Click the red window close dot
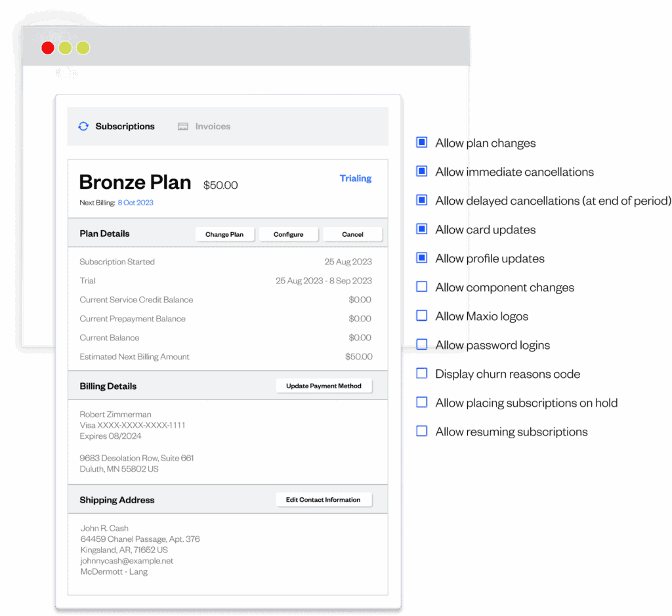The height and width of the screenshot is (616, 672). pyautogui.click(x=47, y=48)
